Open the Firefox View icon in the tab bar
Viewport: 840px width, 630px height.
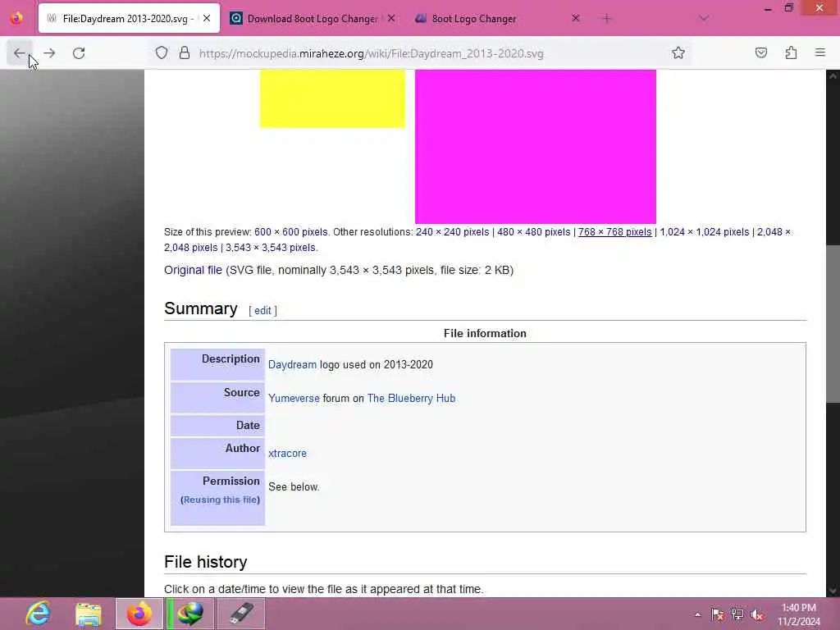point(16,18)
